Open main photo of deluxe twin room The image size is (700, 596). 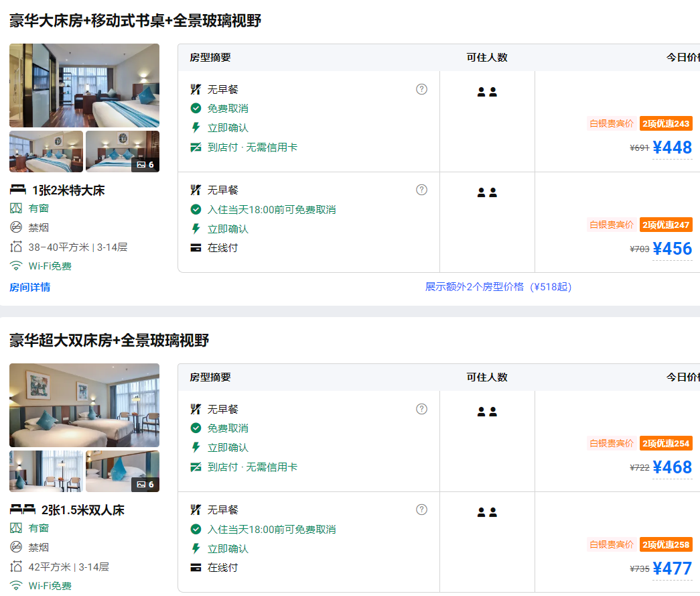pyautogui.click(x=84, y=405)
